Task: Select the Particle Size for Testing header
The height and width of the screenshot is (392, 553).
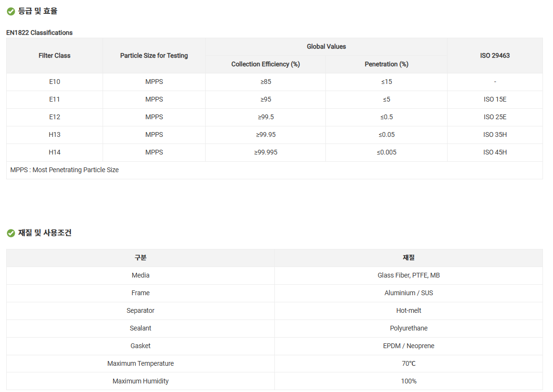Action: point(154,56)
